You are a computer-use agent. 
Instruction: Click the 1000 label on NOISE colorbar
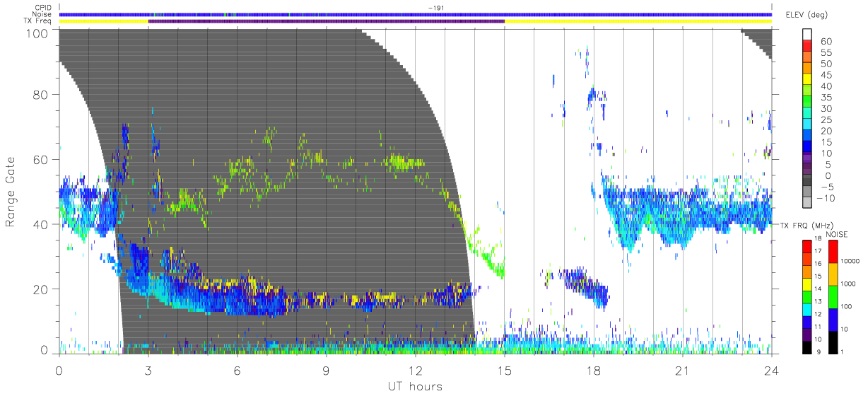(848, 283)
